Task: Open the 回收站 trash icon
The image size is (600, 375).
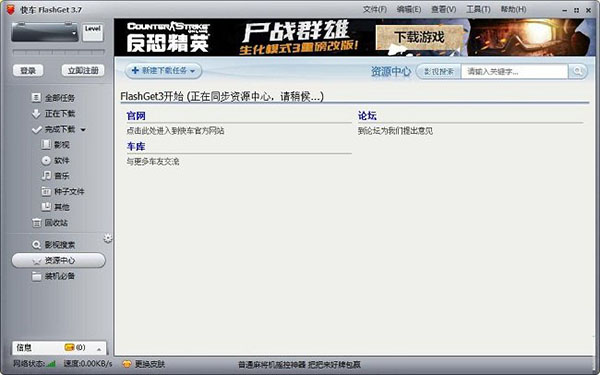Action: pos(36,223)
